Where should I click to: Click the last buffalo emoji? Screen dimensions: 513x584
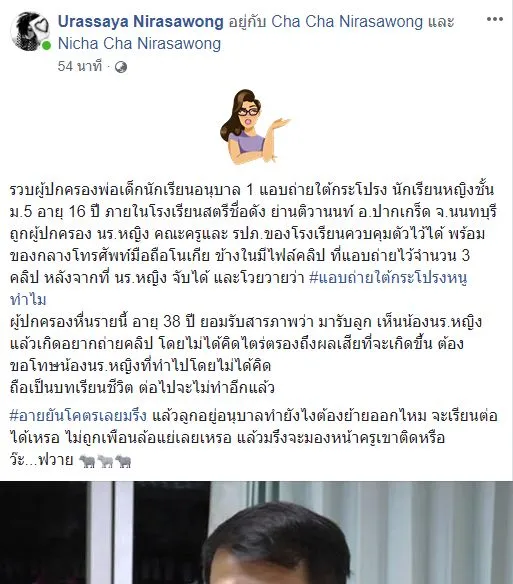123,461
